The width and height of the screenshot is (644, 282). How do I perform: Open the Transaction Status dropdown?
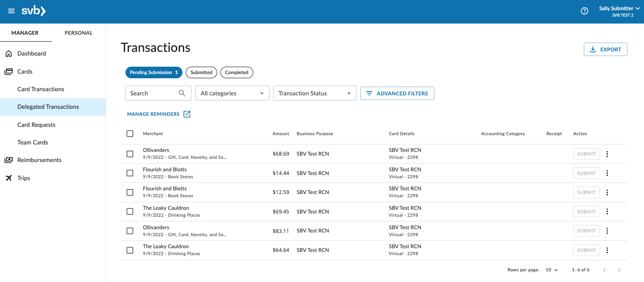pos(315,93)
